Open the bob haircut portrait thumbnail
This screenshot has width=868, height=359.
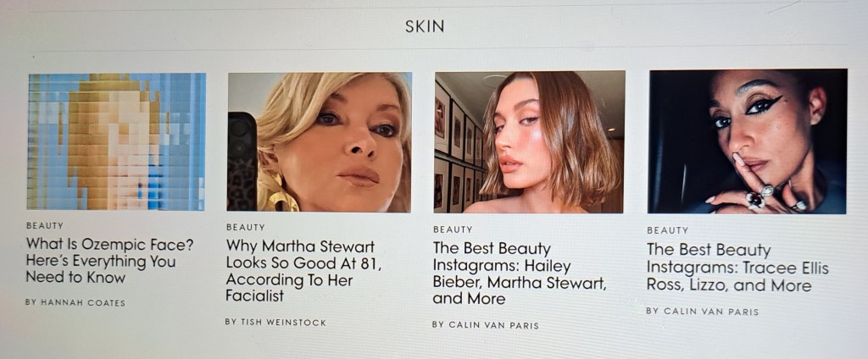[x=530, y=142]
